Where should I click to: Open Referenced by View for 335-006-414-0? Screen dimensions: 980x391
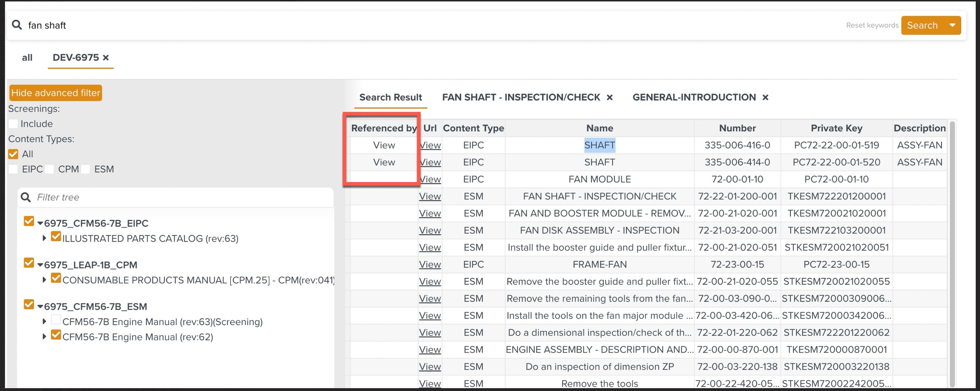[384, 162]
